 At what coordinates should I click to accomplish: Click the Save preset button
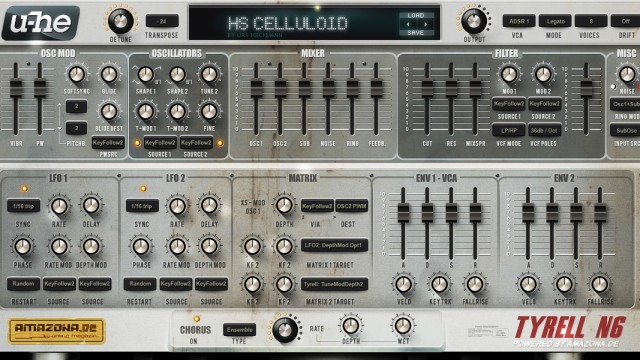pos(416,33)
